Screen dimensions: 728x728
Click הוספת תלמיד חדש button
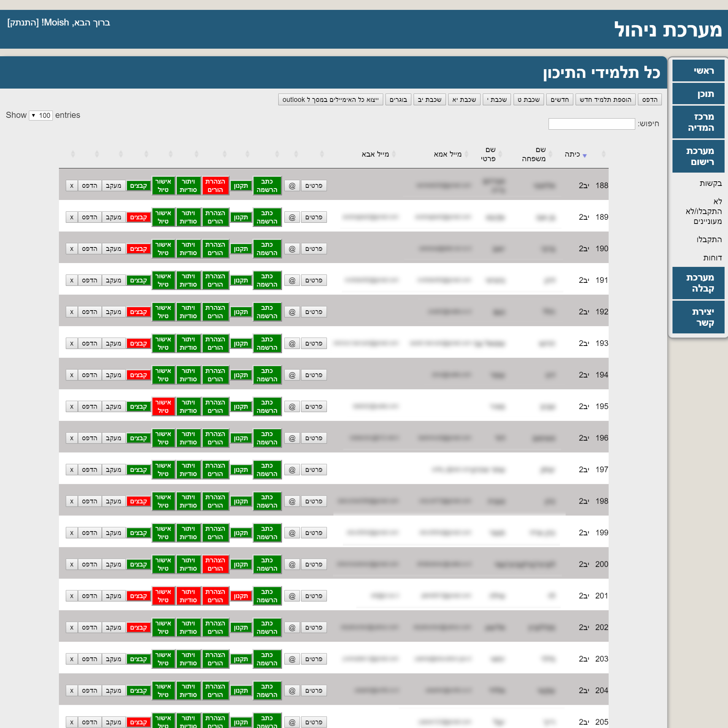(605, 100)
